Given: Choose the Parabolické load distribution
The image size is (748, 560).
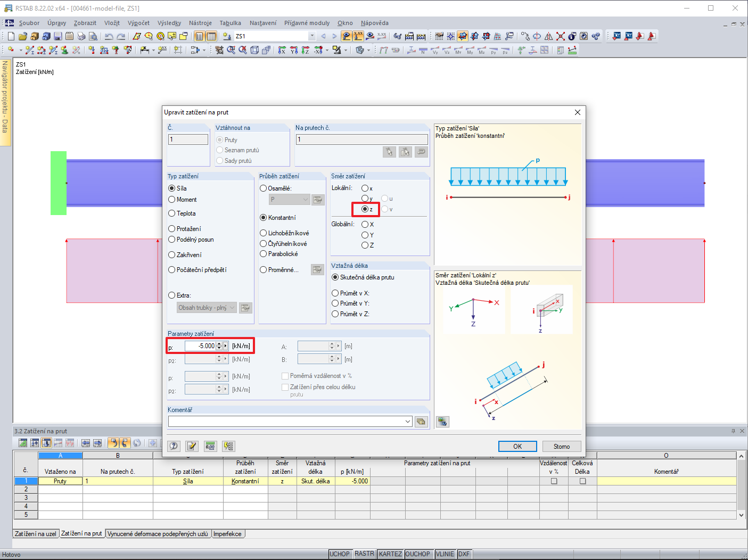Looking at the screenshot, I should [279, 254].
